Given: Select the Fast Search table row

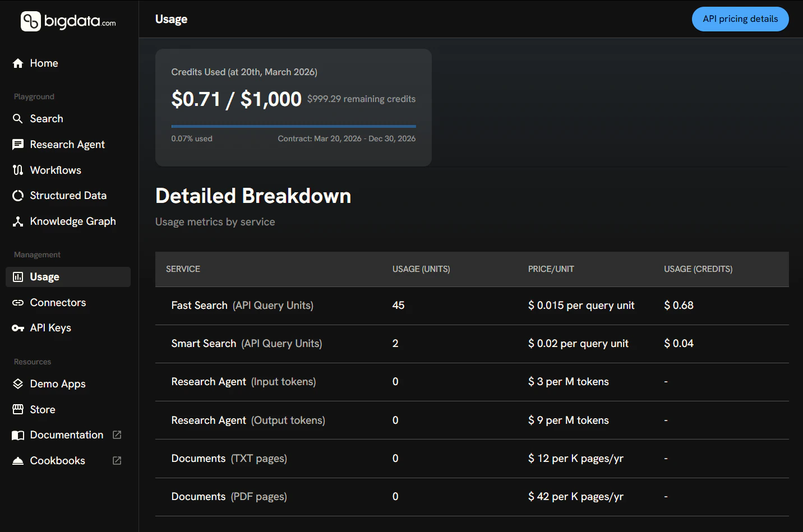Looking at the screenshot, I should [x=393, y=306].
